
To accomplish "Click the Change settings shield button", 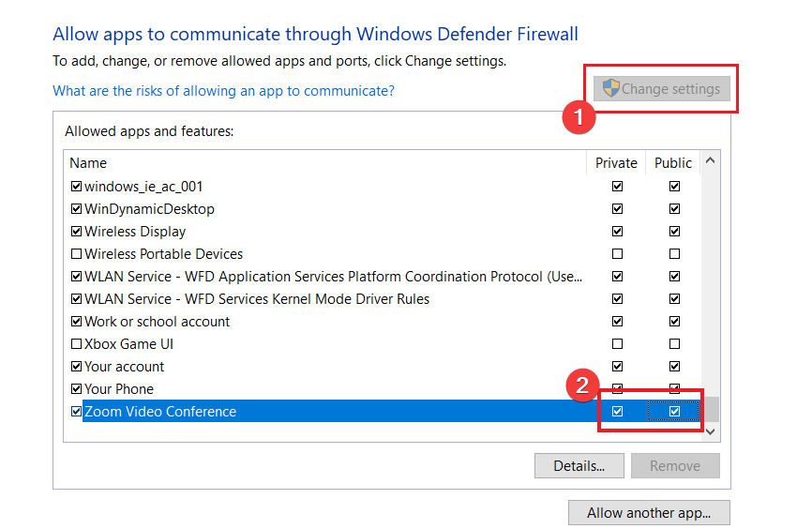I will click(x=662, y=89).
